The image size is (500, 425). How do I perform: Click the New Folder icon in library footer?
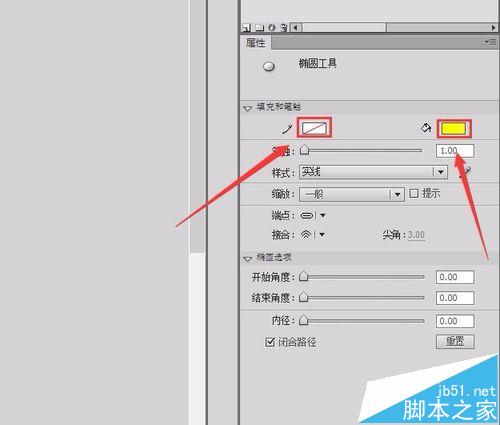click(259, 28)
